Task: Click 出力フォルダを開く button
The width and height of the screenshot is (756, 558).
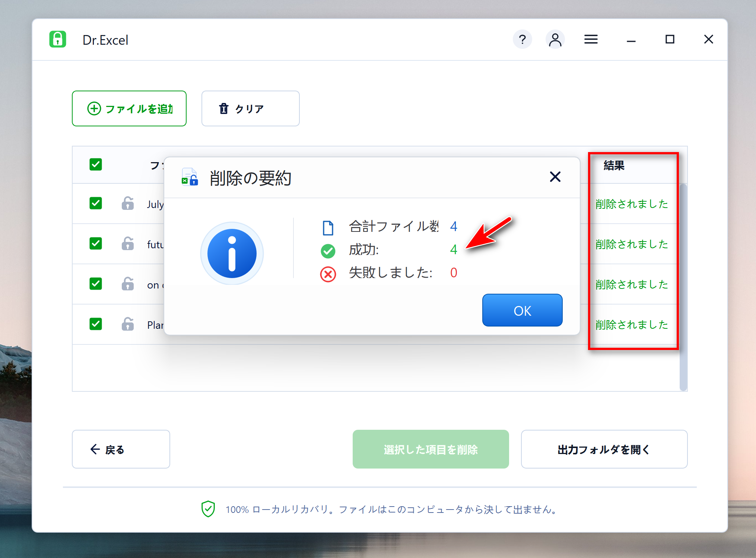Action: click(604, 449)
